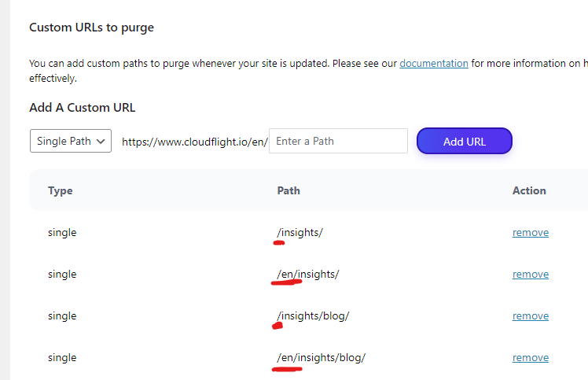Click the Add A Custom URL heading
Viewport: 588px width, 380px height.
click(82, 108)
